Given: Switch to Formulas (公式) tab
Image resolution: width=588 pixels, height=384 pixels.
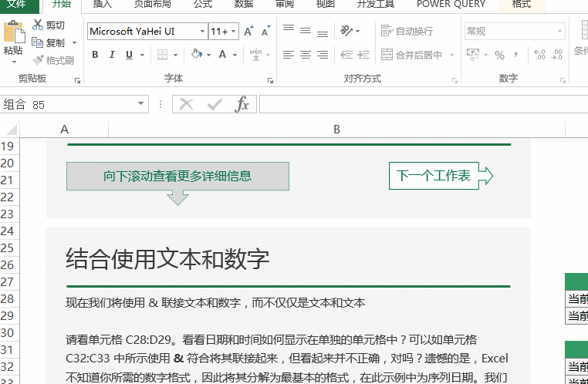Looking at the screenshot, I should point(203,5).
